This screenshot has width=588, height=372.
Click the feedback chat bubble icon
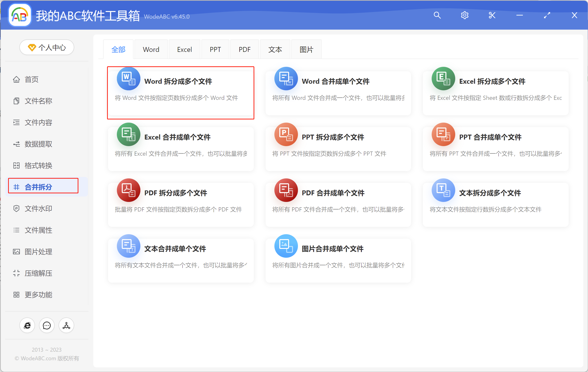coord(47,325)
